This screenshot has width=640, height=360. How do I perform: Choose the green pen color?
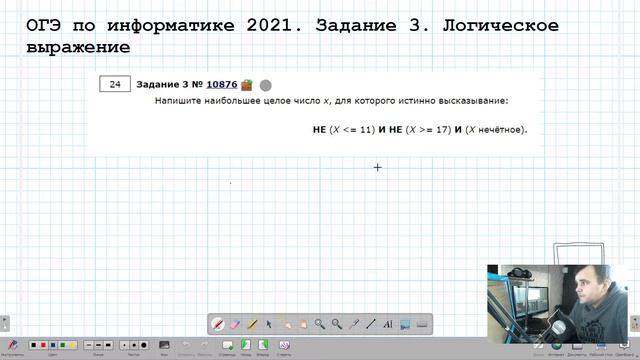[62, 345]
